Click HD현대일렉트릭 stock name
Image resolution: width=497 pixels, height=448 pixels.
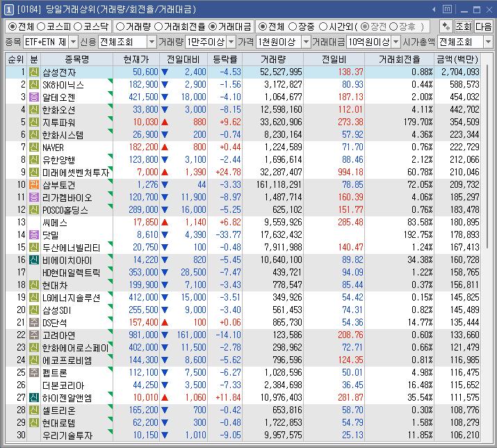click(x=72, y=273)
